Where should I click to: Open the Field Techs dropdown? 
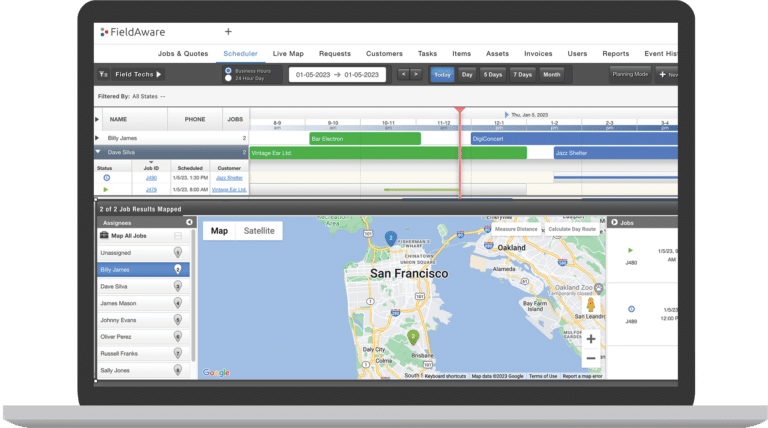[x=138, y=74]
